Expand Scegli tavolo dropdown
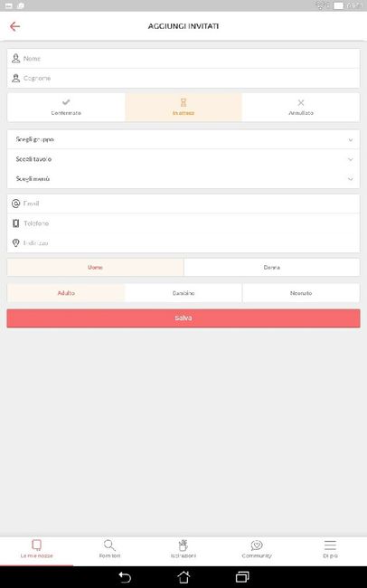The width and height of the screenshot is (367, 588). pyautogui.click(x=183, y=159)
